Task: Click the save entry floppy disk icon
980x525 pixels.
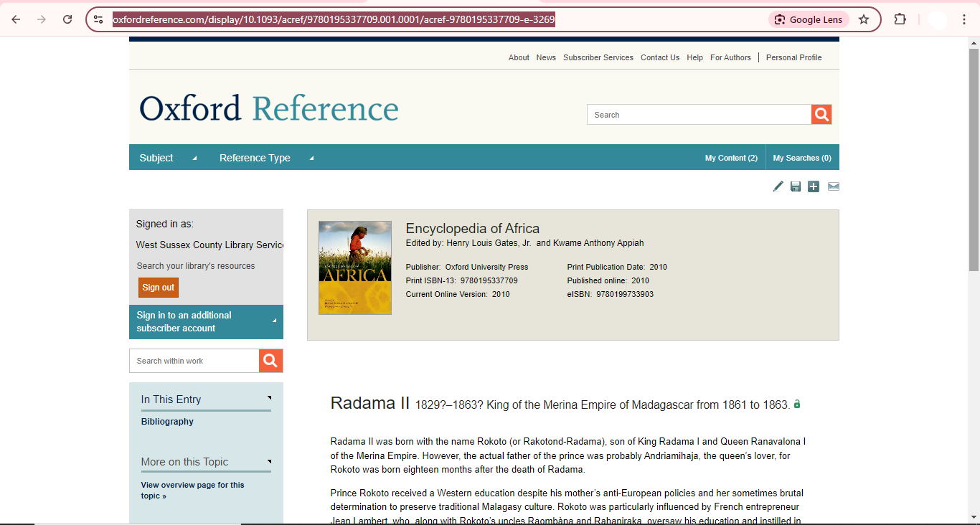Action: (x=796, y=186)
